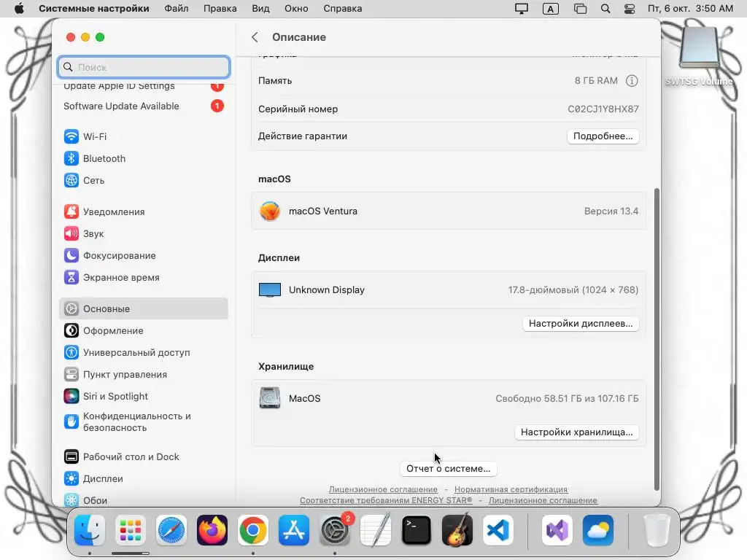Screen dimensions: 747x560
Task: Open the Файл menu
Action: pyautogui.click(x=177, y=9)
